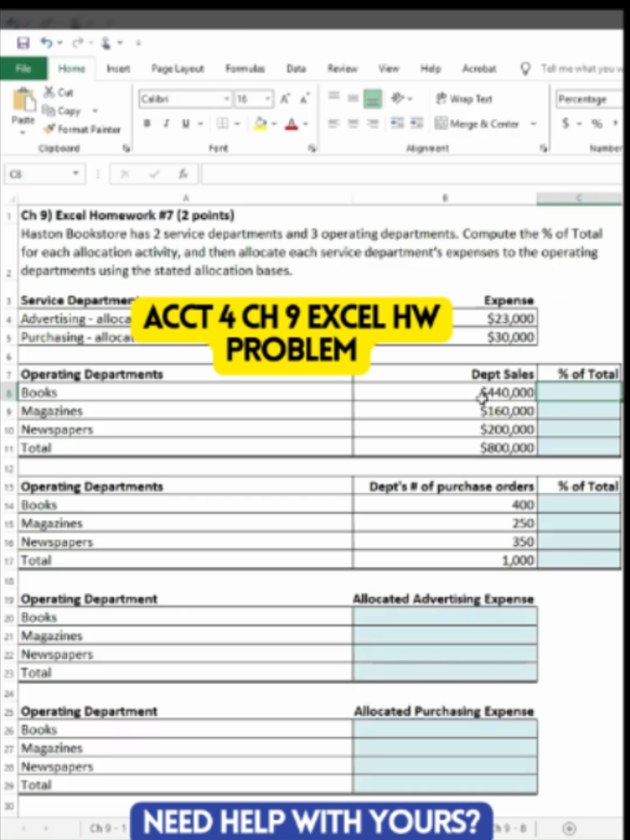Apply top vertical alignment

333,96
